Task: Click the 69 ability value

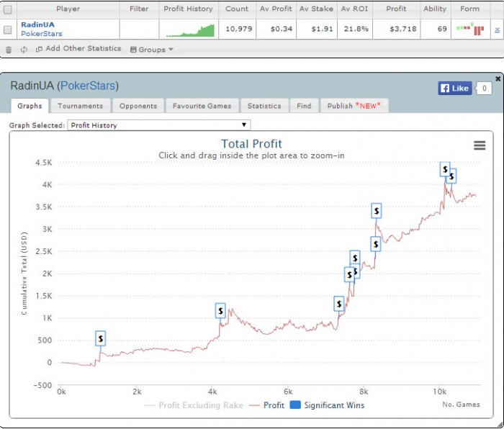Action: pos(442,30)
